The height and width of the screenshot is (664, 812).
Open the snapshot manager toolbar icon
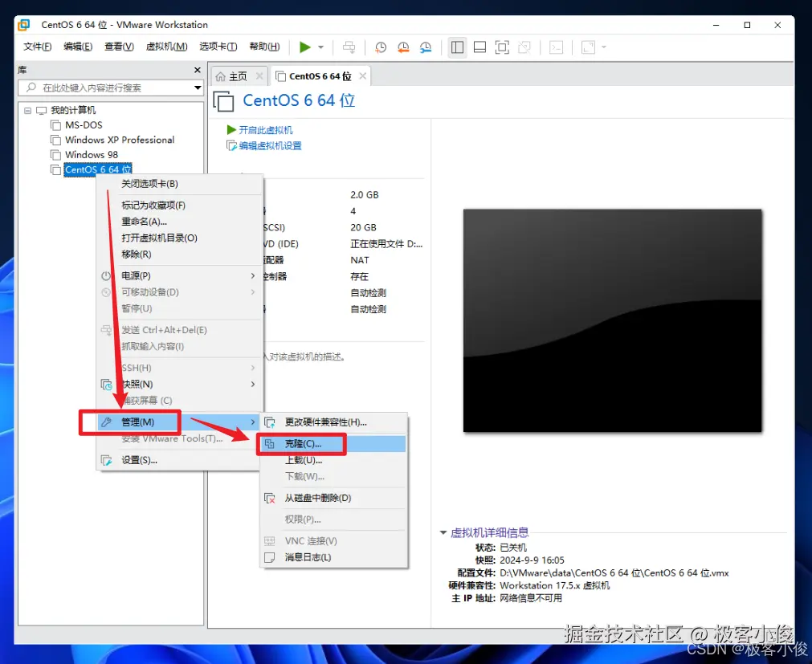[426, 47]
